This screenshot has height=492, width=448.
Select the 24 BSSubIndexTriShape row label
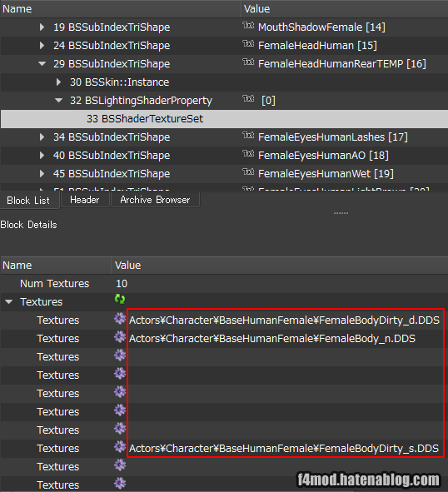coord(112,46)
